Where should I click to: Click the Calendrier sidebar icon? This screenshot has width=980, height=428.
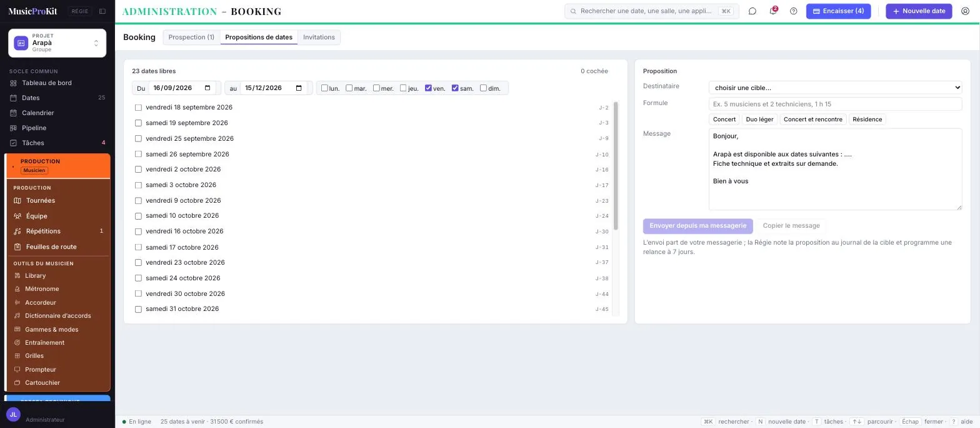click(x=13, y=113)
